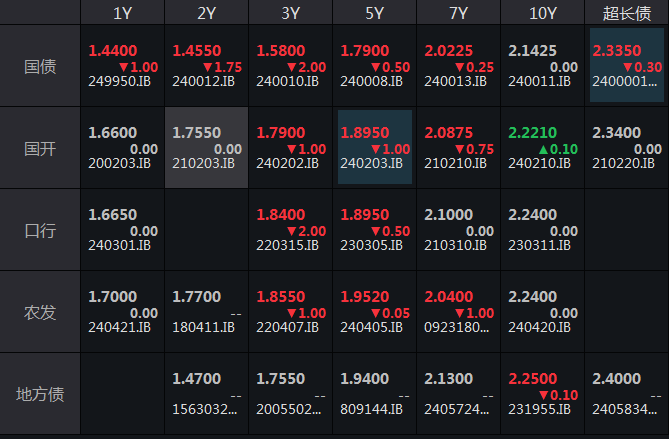
Task: Open bond 249950.IB in 国债 1Y cell
Action: (x=122, y=66)
